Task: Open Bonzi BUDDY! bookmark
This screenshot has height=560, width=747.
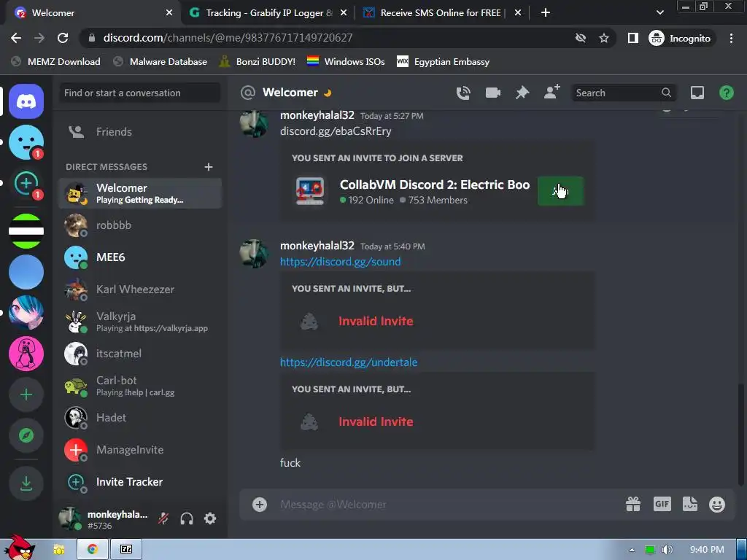Action: click(258, 61)
